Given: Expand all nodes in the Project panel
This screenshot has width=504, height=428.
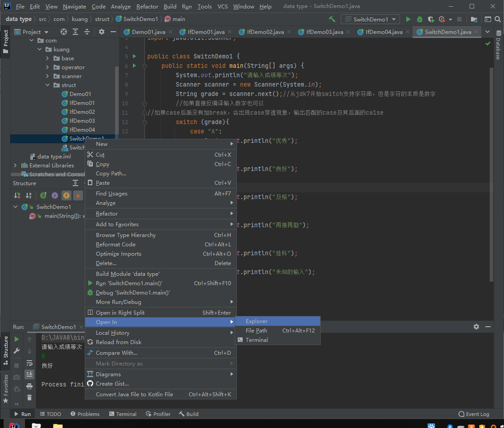Looking at the screenshot, I should point(75,32).
